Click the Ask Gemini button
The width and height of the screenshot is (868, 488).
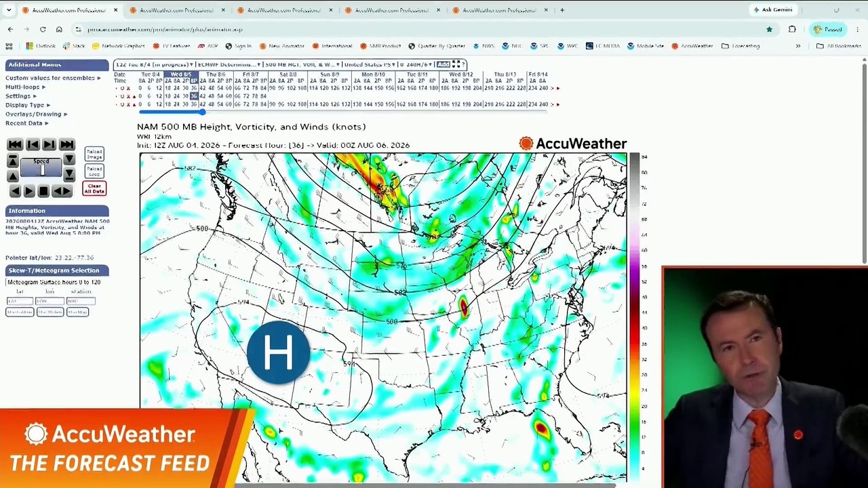(x=772, y=10)
